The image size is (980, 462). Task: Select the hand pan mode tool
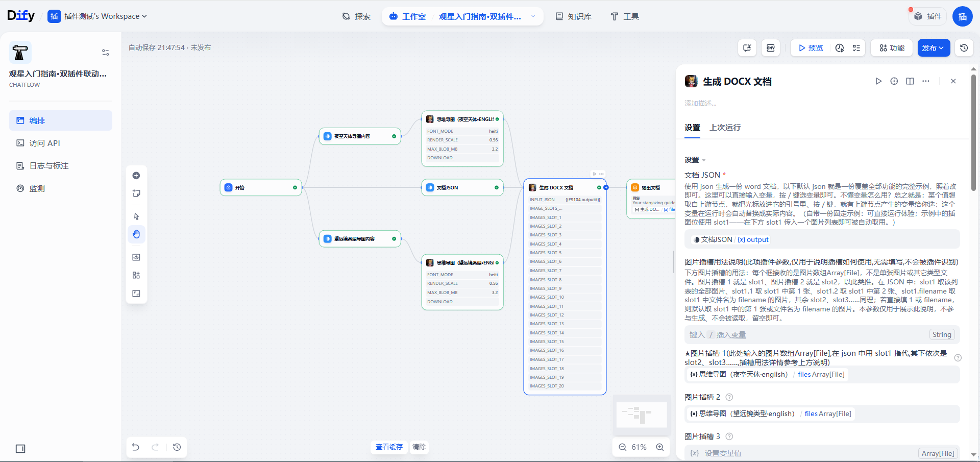(x=136, y=234)
